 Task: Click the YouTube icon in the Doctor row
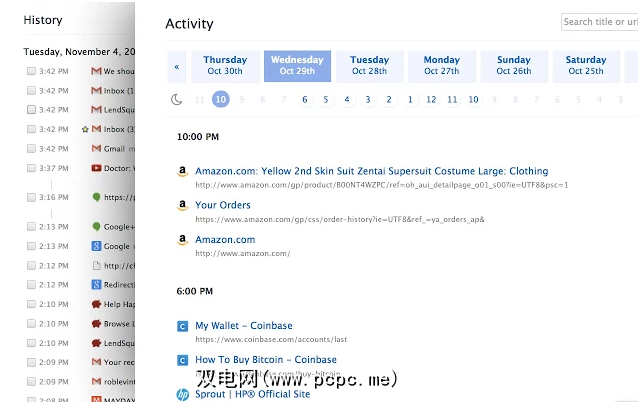(x=96, y=168)
